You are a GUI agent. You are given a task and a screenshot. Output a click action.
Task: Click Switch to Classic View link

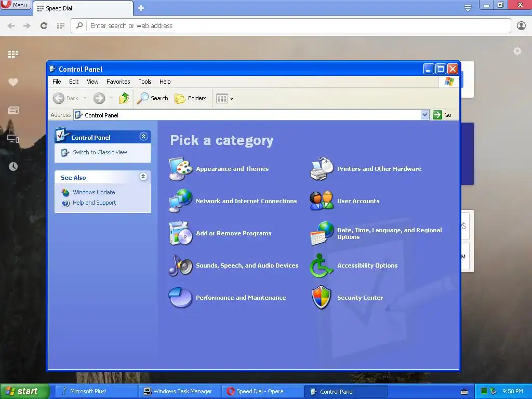(x=100, y=152)
